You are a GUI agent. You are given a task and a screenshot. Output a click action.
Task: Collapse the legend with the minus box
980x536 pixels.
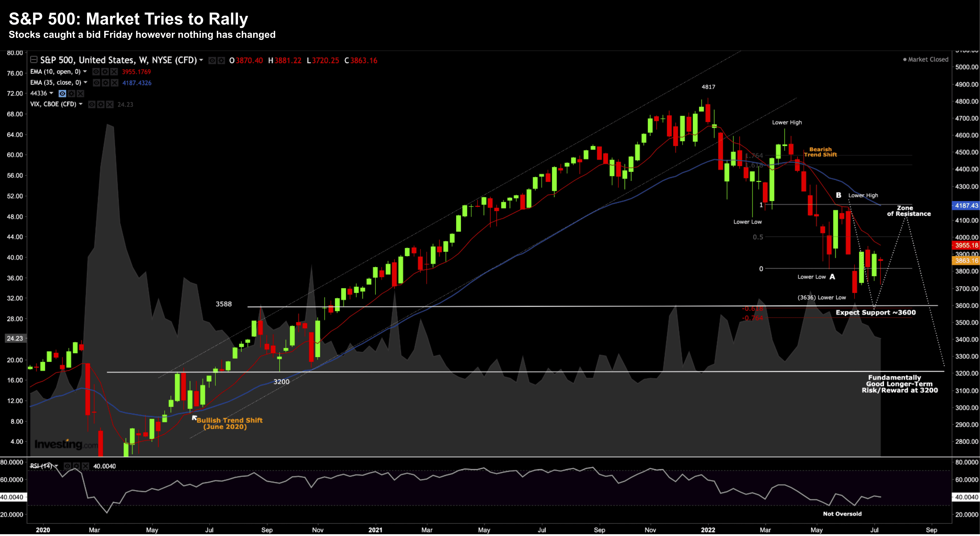click(x=33, y=60)
